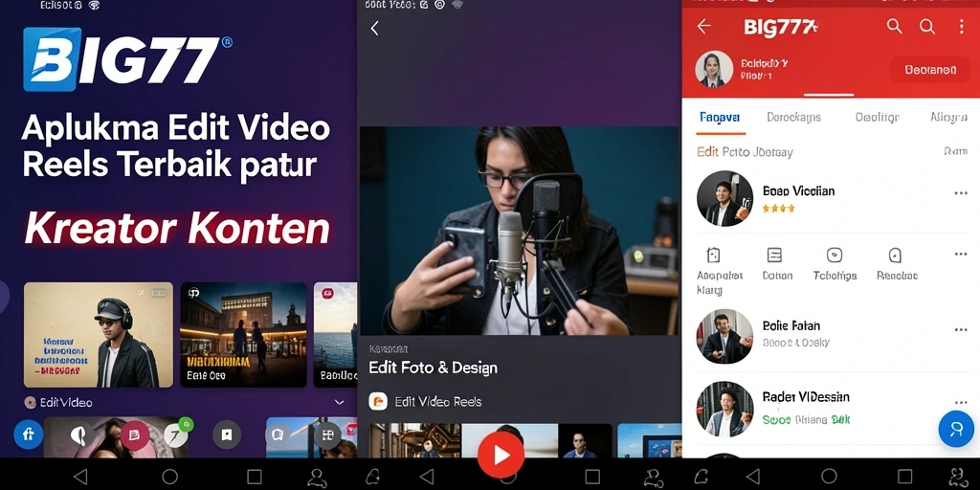Tap Android back triangle in right screen navbar
The width and height of the screenshot is (980, 490).
753,477
